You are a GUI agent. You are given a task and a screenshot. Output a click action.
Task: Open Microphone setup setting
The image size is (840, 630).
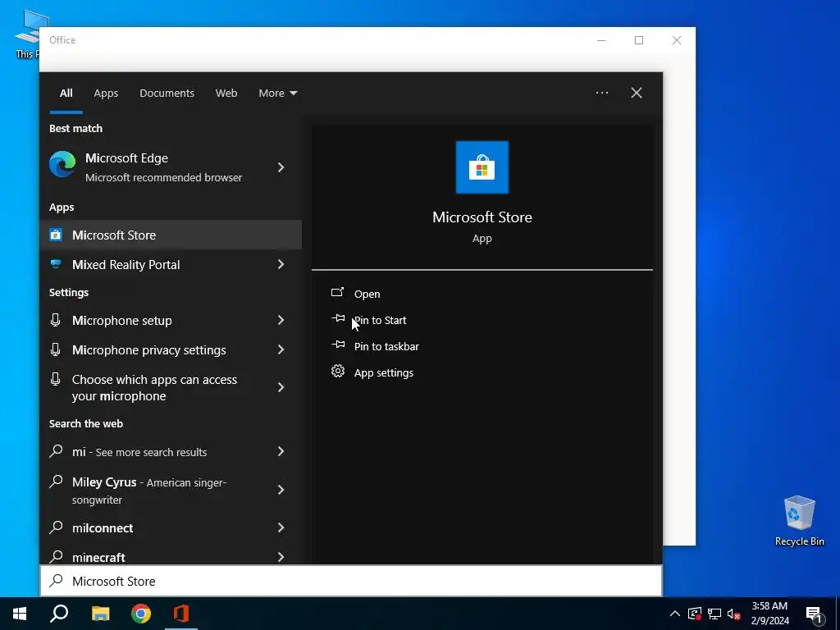point(171,320)
